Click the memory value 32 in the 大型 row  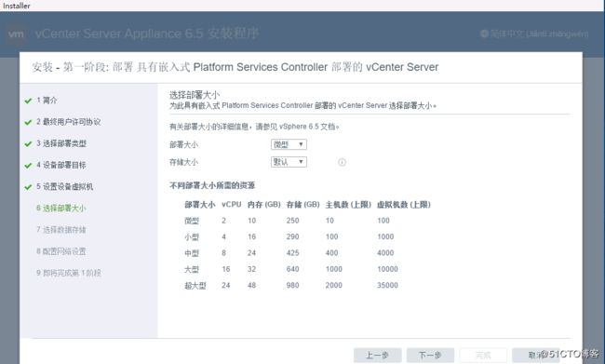click(x=251, y=269)
